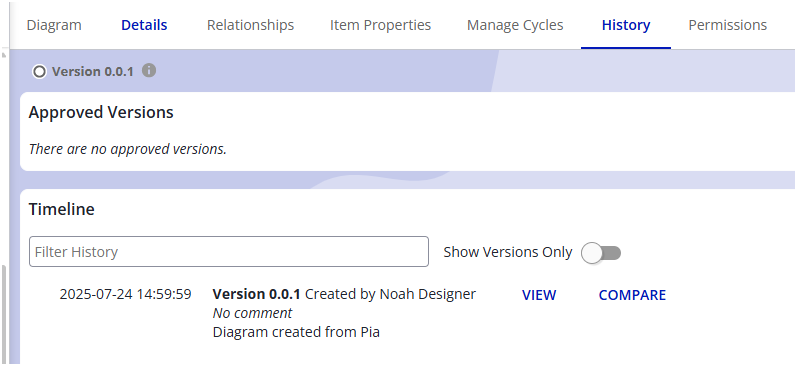Click the left vertical scrollbar
This screenshot has height=366, width=797.
[x=4, y=314]
